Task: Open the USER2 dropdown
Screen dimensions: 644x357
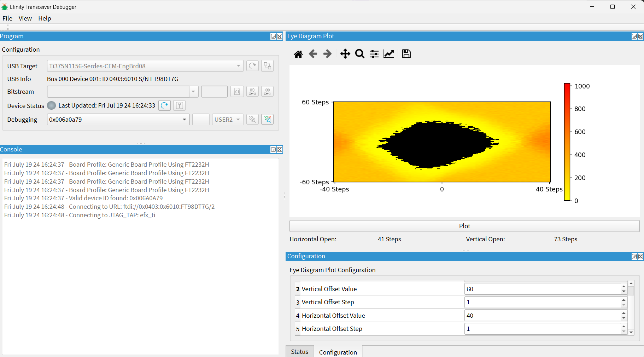Action: coord(228,120)
